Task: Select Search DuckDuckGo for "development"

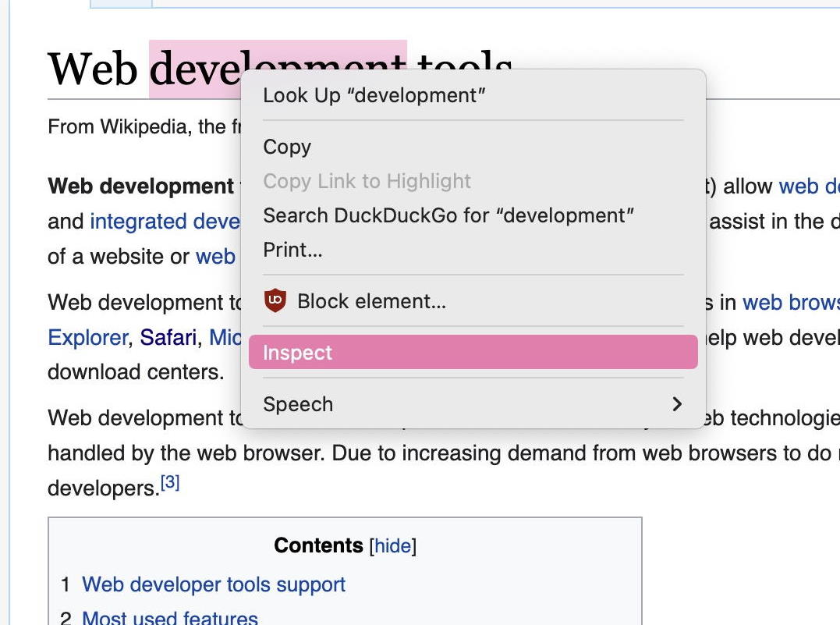Action: pyautogui.click(x=473, y=215)
